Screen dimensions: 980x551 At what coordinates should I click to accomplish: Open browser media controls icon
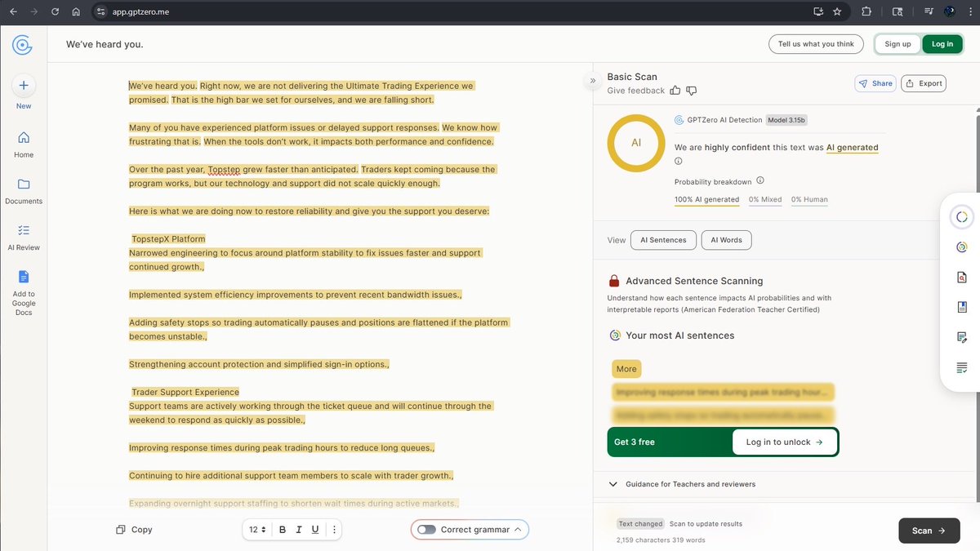(929, 12)
